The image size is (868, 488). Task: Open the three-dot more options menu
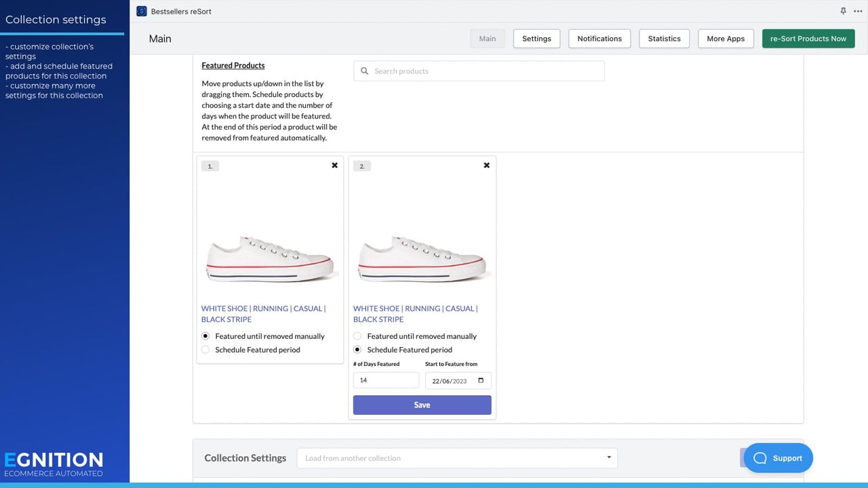[858, 11]
